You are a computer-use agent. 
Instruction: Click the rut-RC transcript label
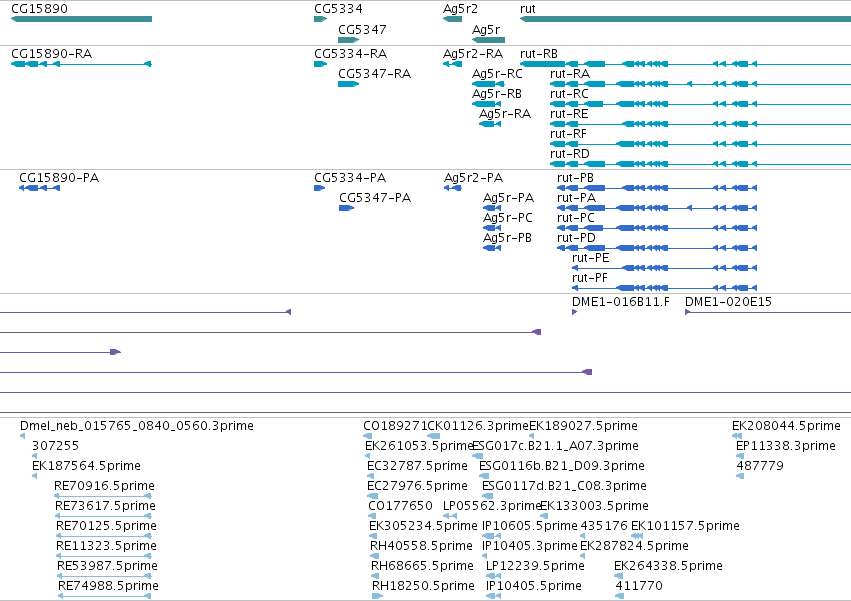click(x=569, y=94)
